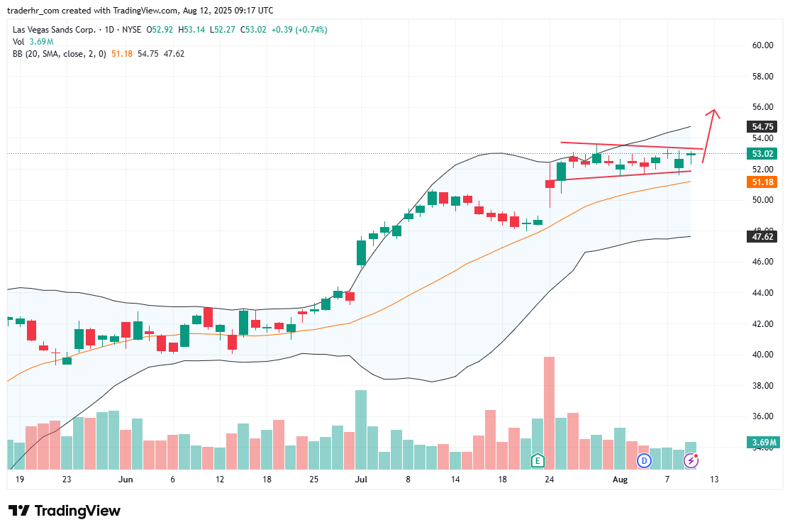Click the Aug date axis label
This screenshot has width=790, height=532.
pyautogui.click(x=621, y=480)
